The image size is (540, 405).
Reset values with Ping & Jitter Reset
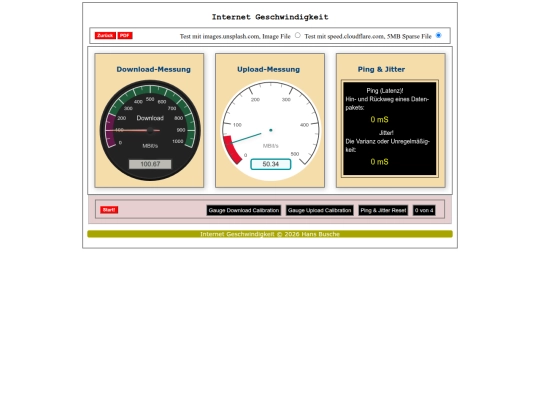pos(383,210)
